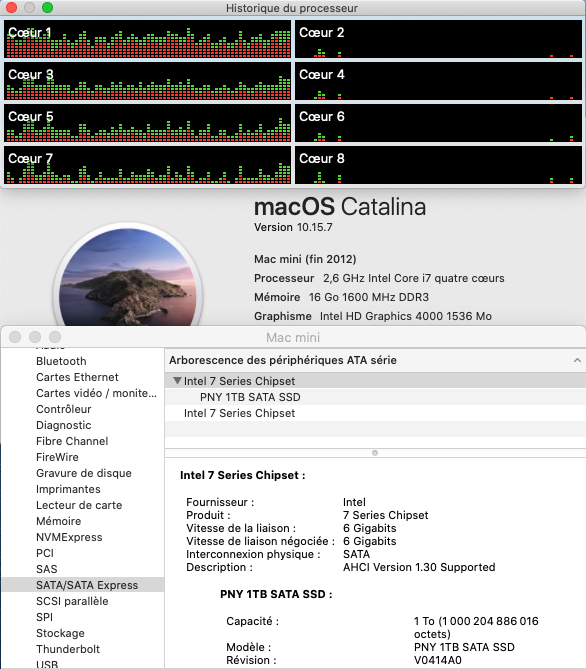586x669 pixels.
Task: Click the Cœur 4 usage graph
Action: tap(439, 81)
